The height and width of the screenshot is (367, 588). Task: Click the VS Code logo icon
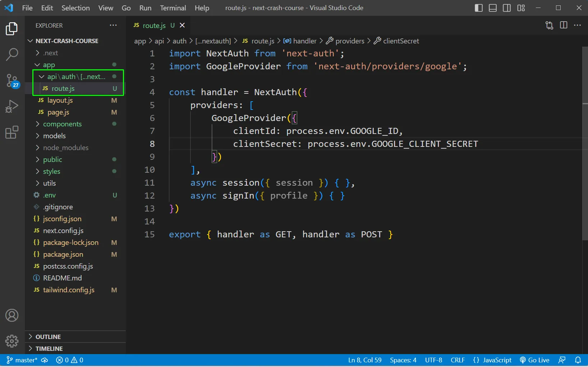9,8
